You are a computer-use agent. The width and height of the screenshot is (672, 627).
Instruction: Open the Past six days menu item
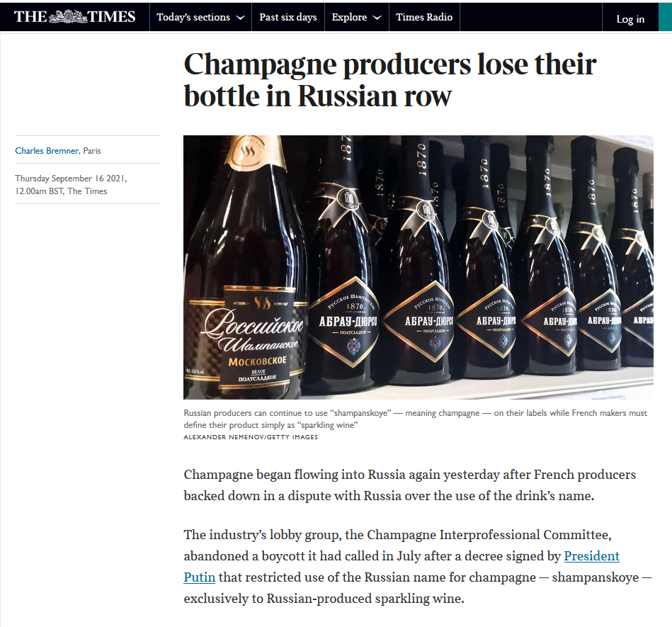(287, 17)
